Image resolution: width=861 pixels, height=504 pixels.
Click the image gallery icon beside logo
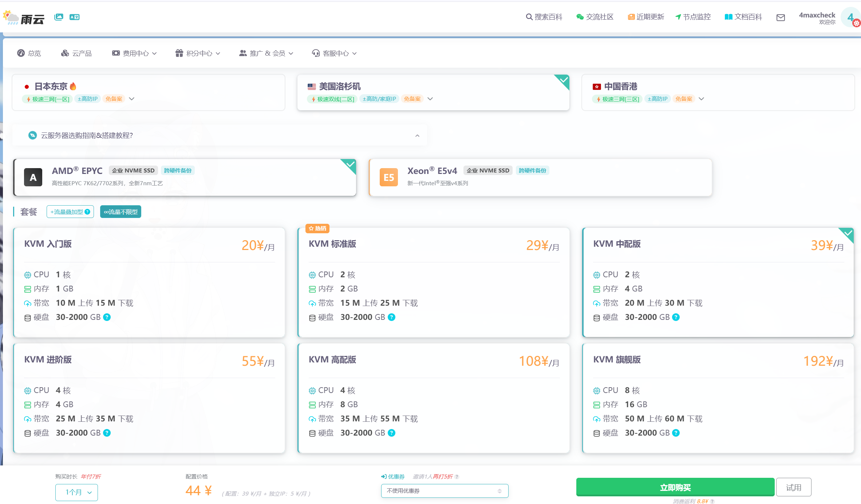coord(59,17)
